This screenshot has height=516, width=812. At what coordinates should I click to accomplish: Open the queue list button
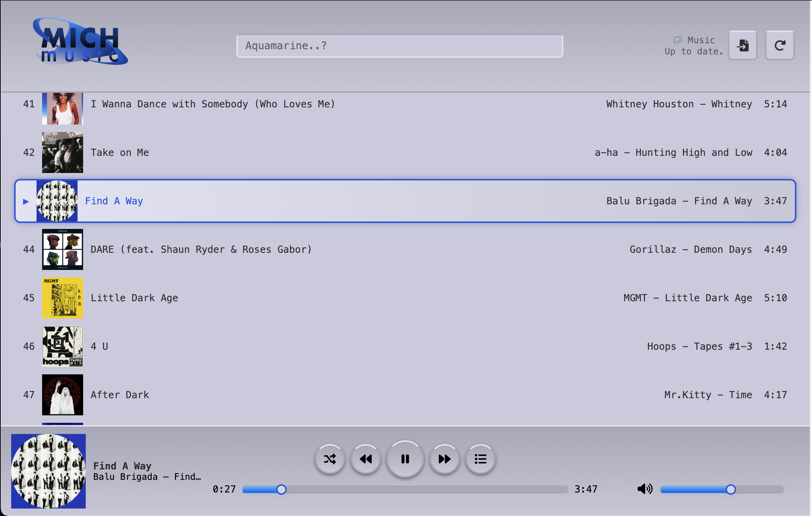coord(481,459)
